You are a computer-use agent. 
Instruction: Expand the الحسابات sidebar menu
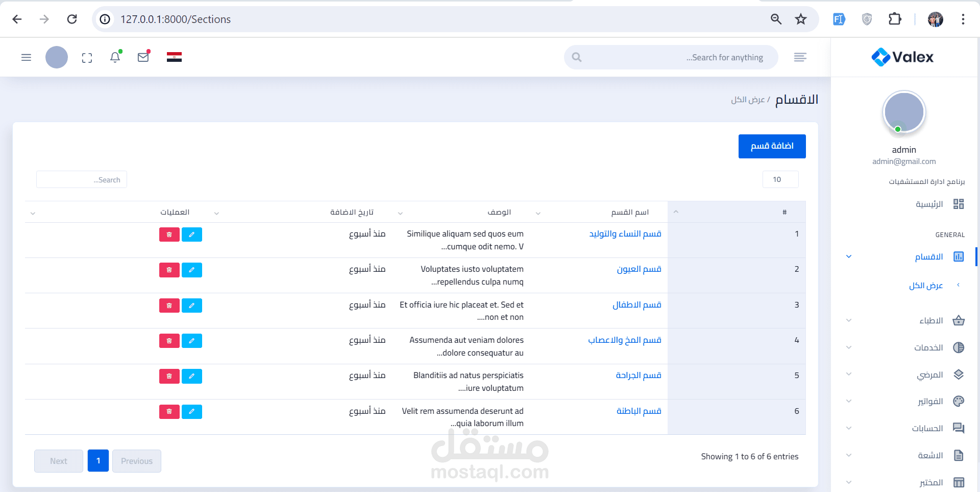(905, 428)
